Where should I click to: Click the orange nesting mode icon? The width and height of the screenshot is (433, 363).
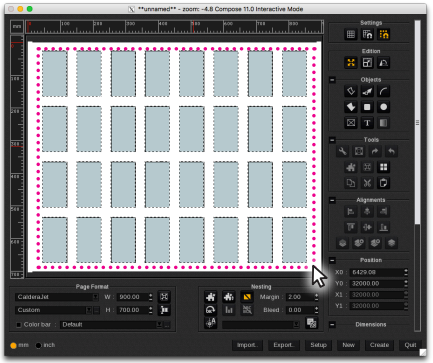247,297
